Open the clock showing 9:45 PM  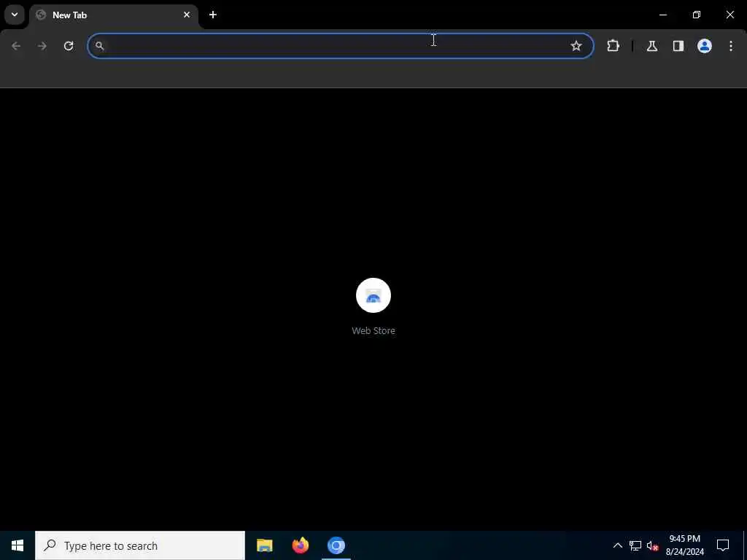tap(684, 545)
